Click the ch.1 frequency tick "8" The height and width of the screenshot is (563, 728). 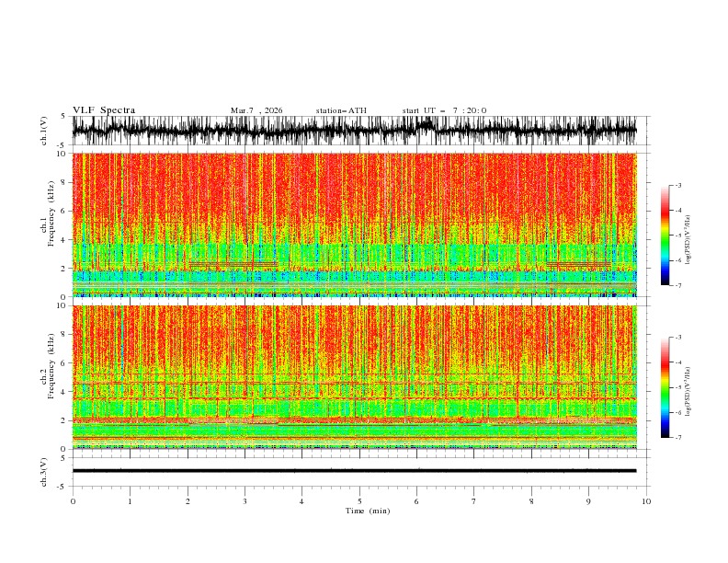pyautogui.click(x=64, y=182)
